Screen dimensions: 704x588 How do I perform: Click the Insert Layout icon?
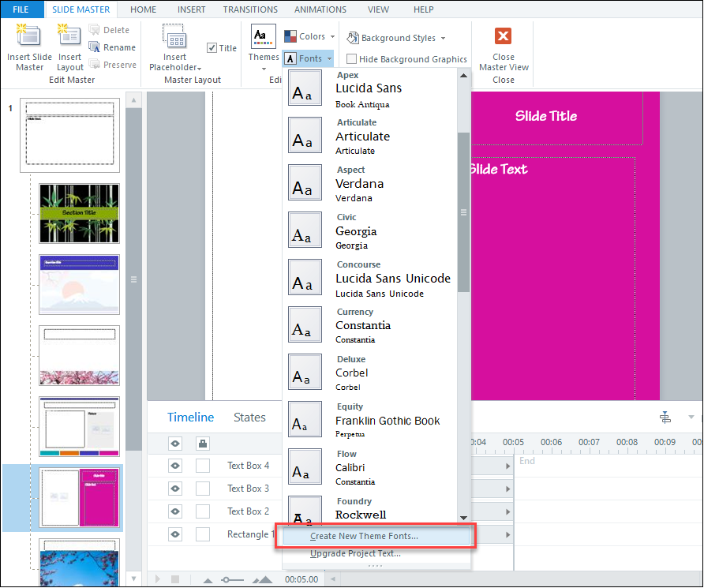coord(69,36)
